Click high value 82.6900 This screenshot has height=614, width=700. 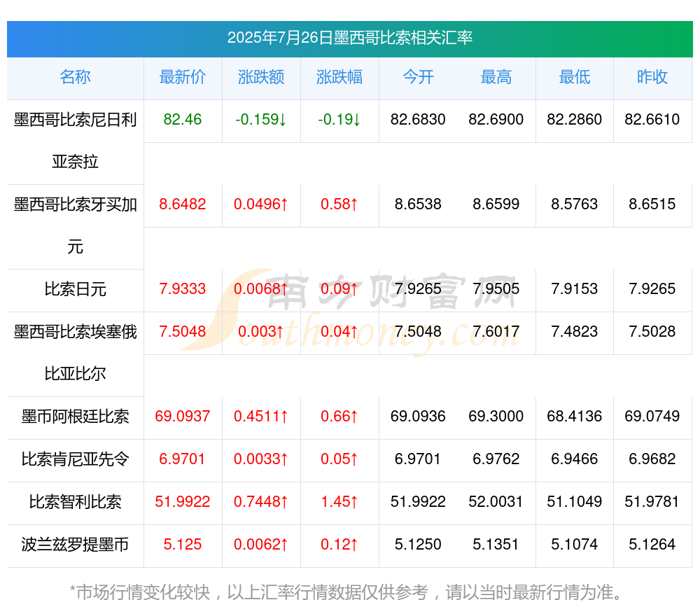(x=496, y=120)
